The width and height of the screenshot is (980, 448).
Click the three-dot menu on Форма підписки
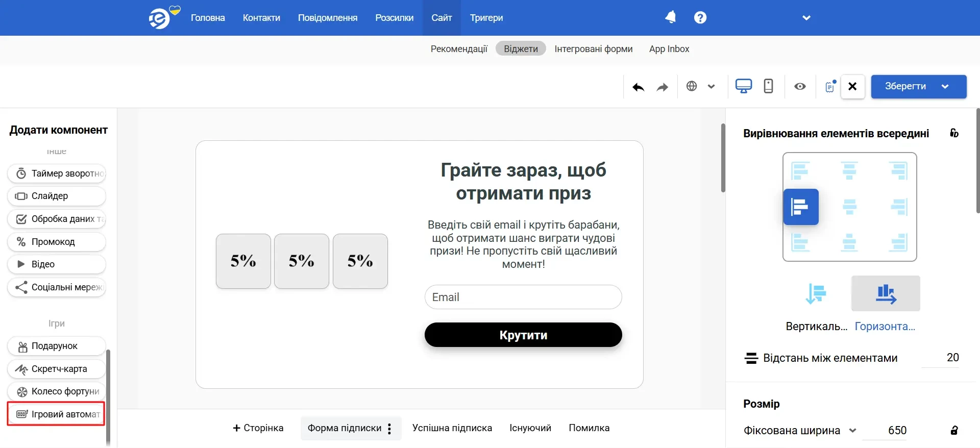[x=389, y=429]
